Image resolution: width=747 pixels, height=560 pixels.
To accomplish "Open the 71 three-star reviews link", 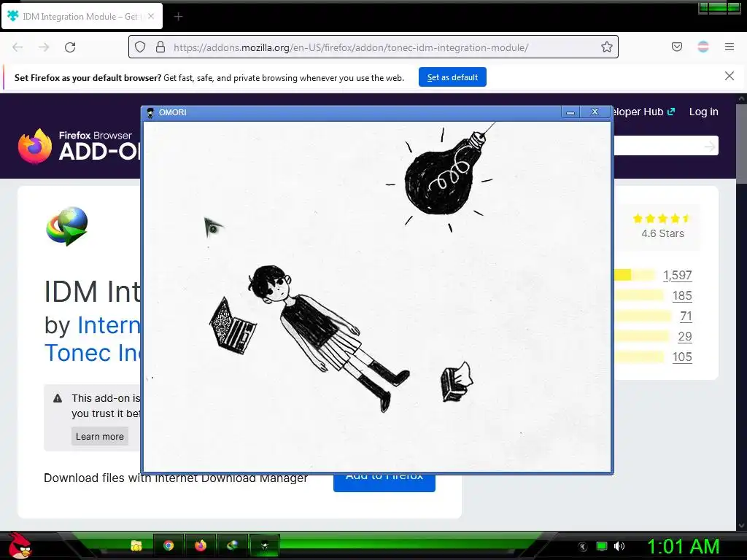I will coord(686,316).
